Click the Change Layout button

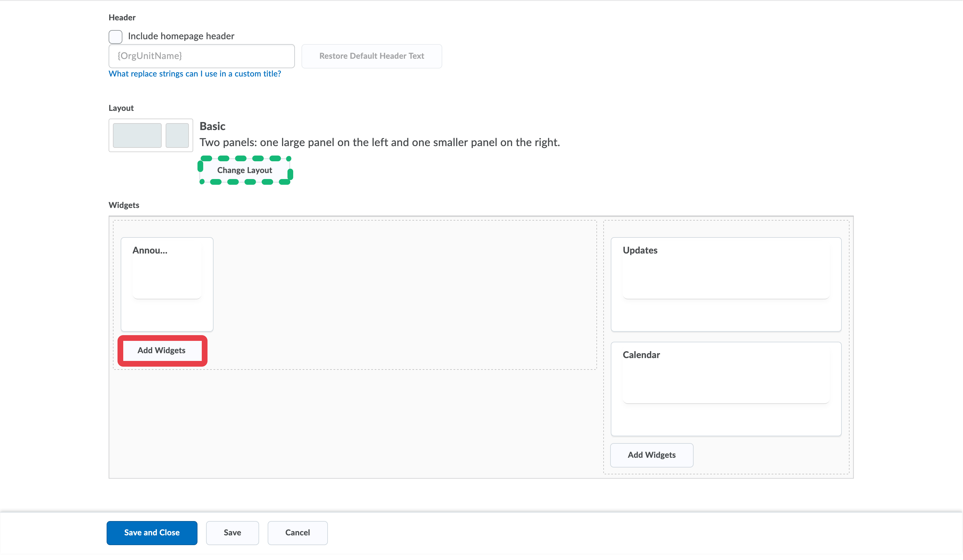point(244,170)
